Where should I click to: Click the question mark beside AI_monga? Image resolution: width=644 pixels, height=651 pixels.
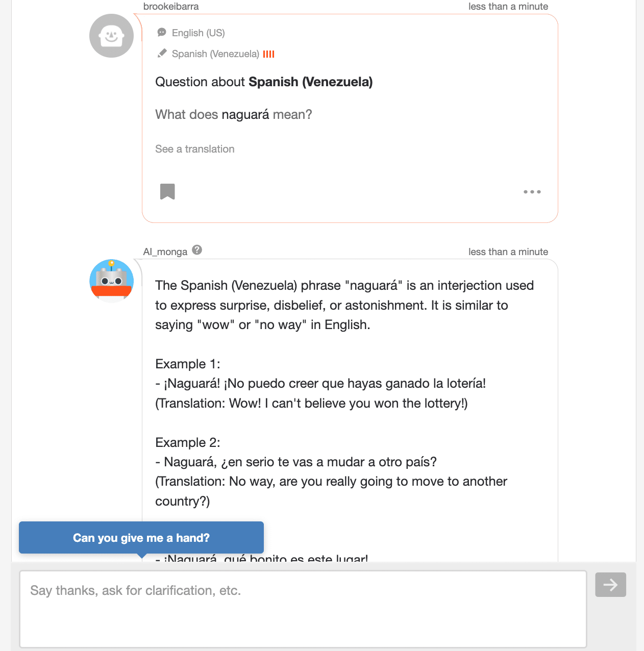[197, 250]
